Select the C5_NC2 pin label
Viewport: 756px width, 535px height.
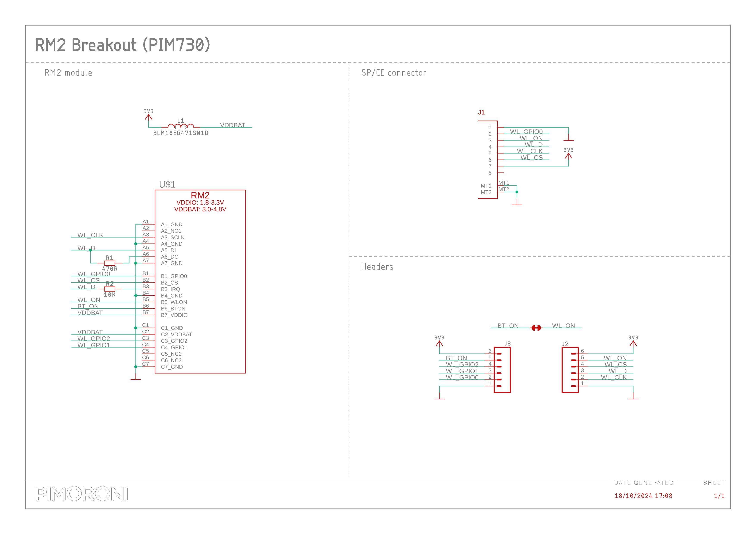tap(171, 354)
